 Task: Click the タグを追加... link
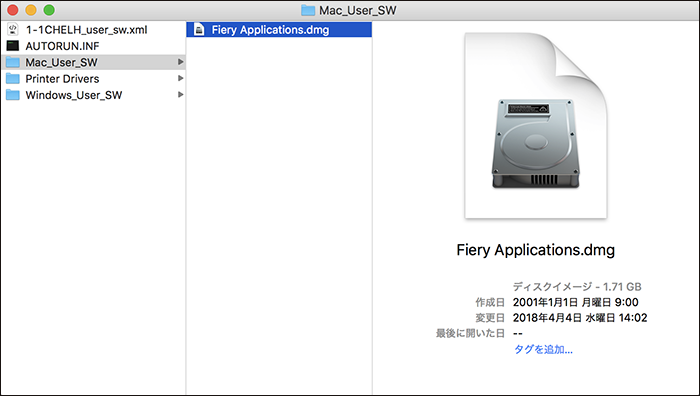pos(543,349)
